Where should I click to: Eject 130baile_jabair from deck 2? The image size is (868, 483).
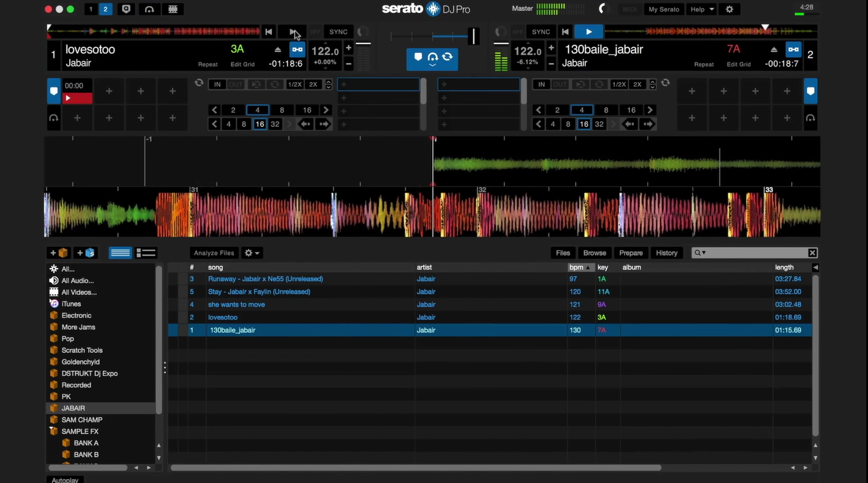point(774,50)
